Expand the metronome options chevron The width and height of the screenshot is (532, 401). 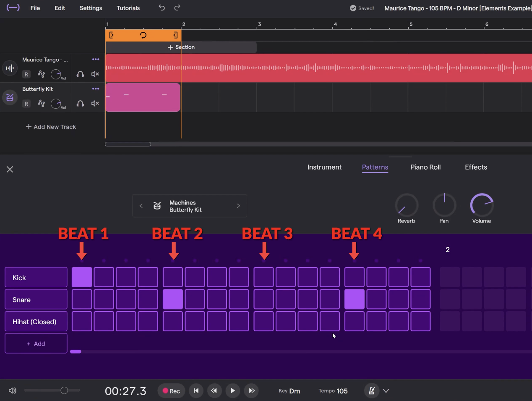point(386,391)
